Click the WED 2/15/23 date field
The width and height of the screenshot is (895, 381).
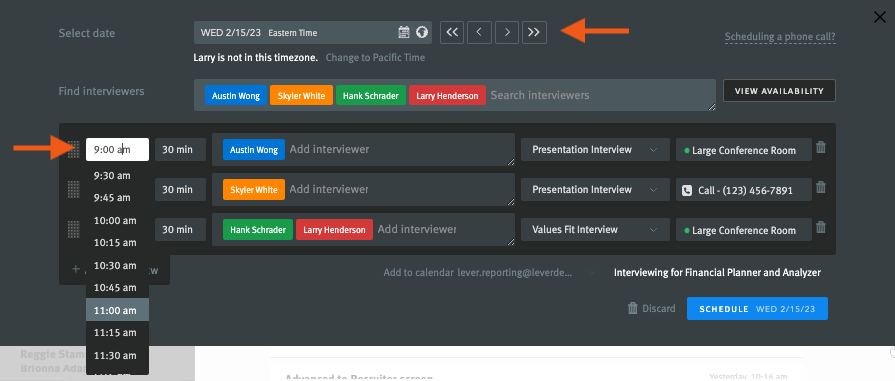coord(313,33)
